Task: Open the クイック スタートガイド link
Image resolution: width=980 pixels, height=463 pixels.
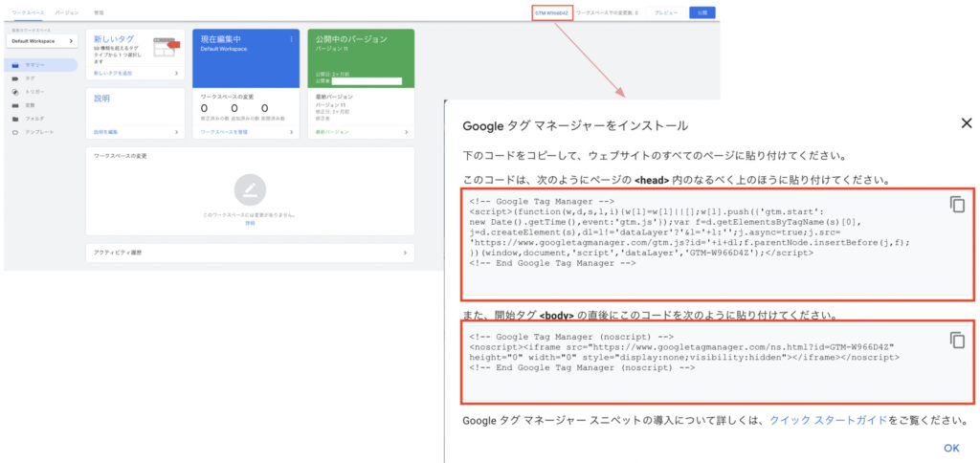Action: [x=828, y=420]
